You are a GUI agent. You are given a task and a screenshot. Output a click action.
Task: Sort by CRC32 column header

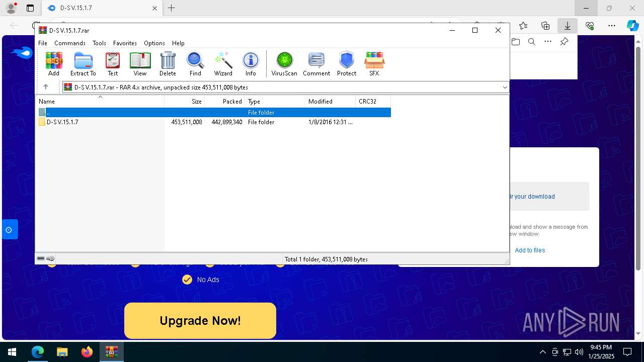373,102
